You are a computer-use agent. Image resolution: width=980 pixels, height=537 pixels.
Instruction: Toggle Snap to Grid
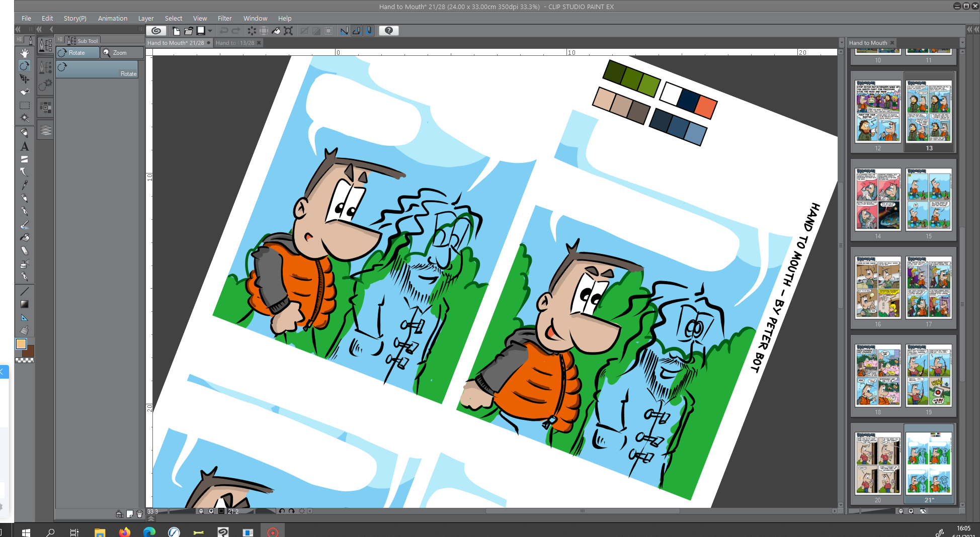coord(369,31)
